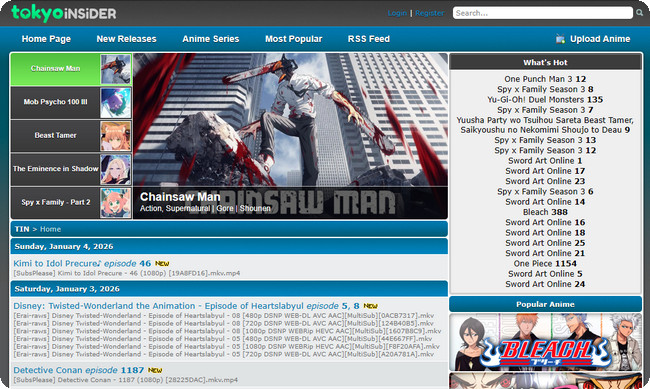
Task: Open Sword Art Online 21 link
Action: [545, 253]
